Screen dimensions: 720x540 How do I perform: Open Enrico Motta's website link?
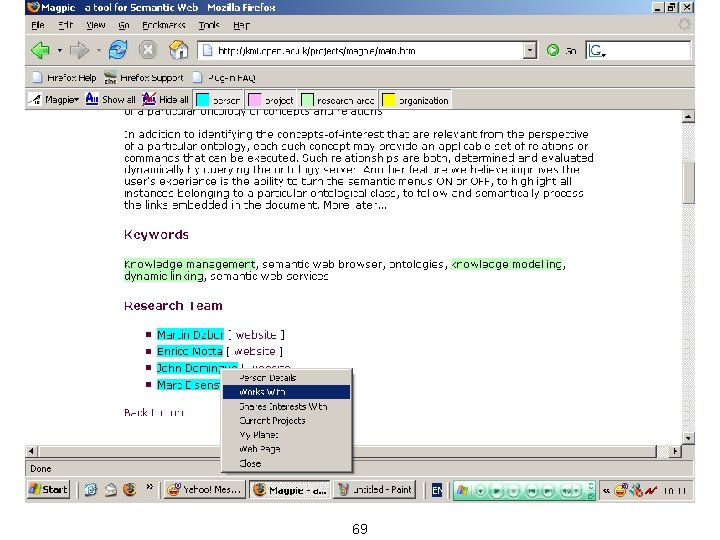[254, 351]
